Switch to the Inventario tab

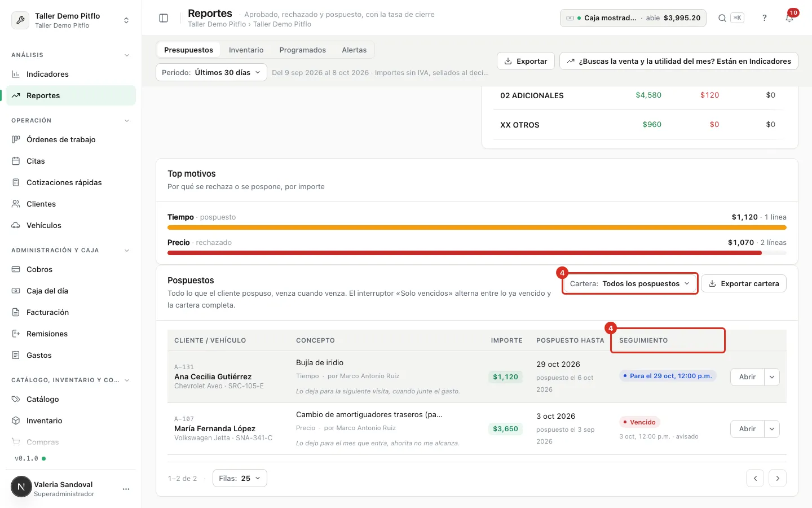coord(246,50)
